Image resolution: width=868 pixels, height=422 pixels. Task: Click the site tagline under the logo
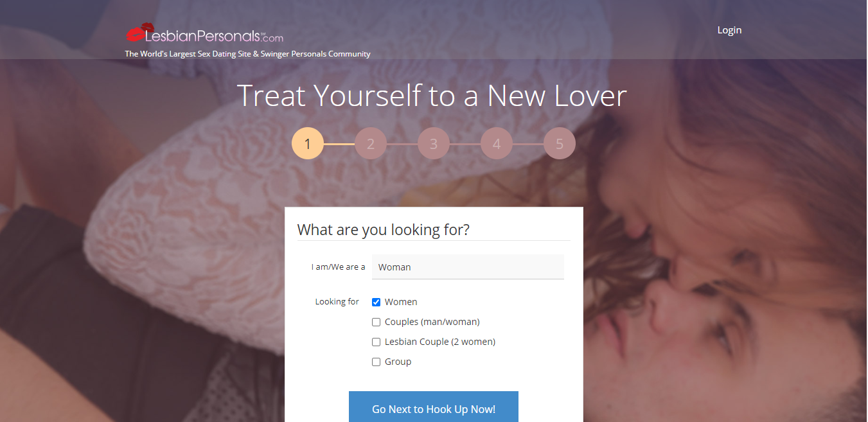click(x=247, y=54)
